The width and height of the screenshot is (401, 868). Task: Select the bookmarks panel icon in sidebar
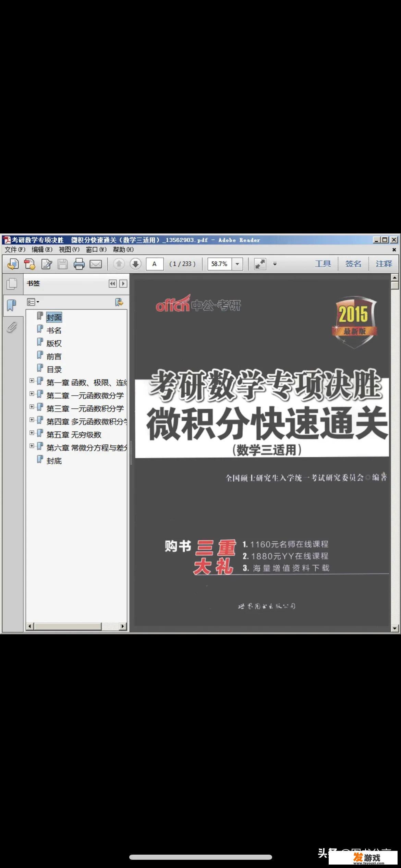[x=12, y=305]
